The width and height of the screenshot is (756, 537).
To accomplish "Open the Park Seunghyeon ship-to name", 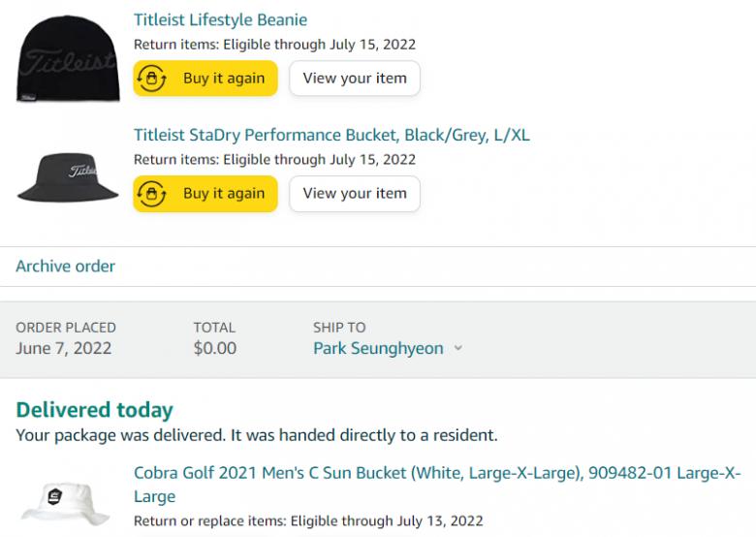I will (378, 348).
